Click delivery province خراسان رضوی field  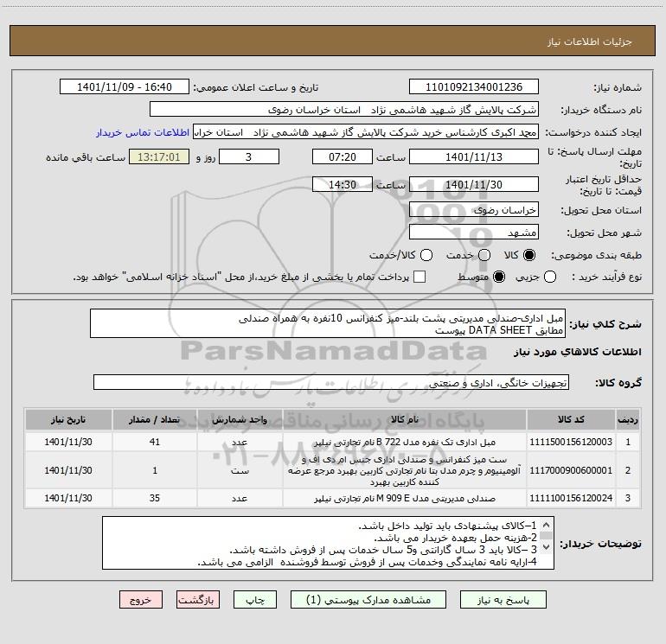click(474, 209)
